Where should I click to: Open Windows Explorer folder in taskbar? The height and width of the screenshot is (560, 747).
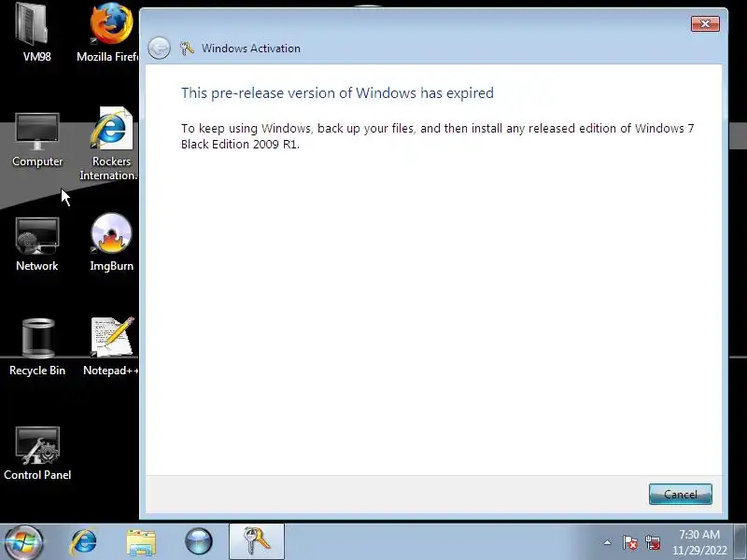(141, 542)
